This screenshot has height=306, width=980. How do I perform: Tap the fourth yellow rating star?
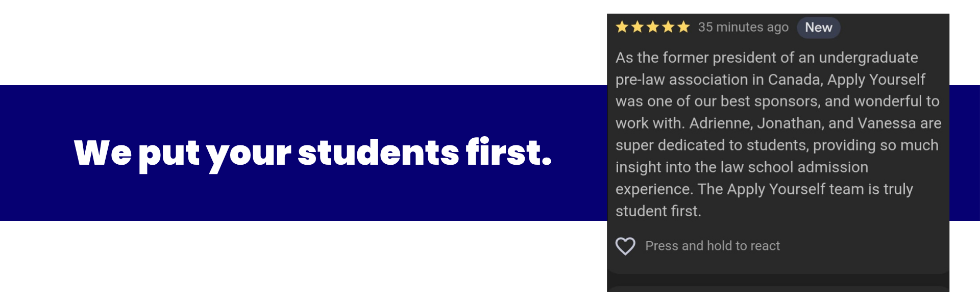pyautogui.click(x=668, y=27)
